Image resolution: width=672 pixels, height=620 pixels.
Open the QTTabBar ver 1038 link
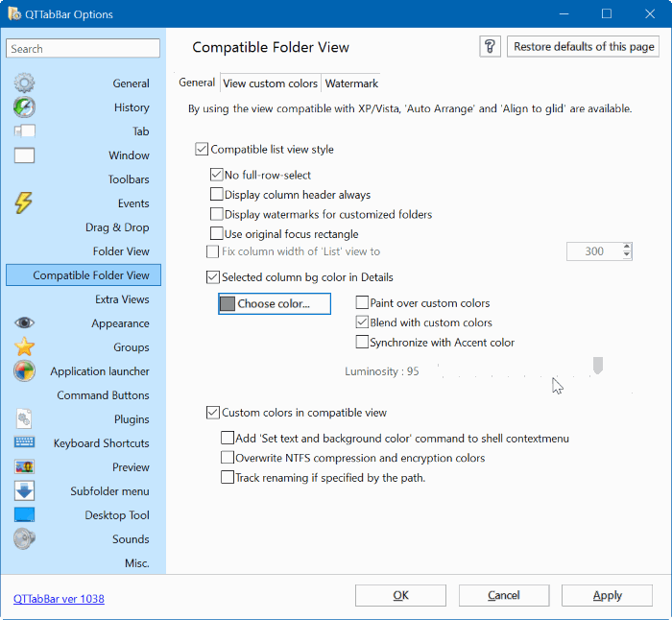[59, 599]
